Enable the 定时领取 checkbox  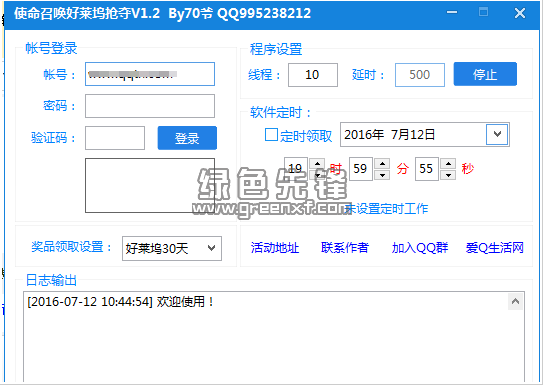[x=271, y=135]
